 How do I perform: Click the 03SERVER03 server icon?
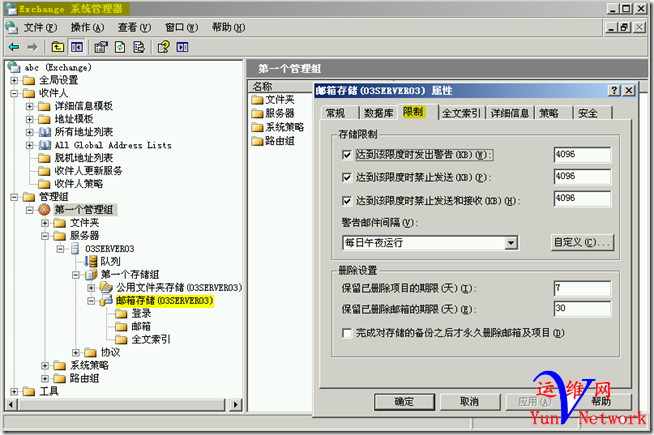coord(75,249)
